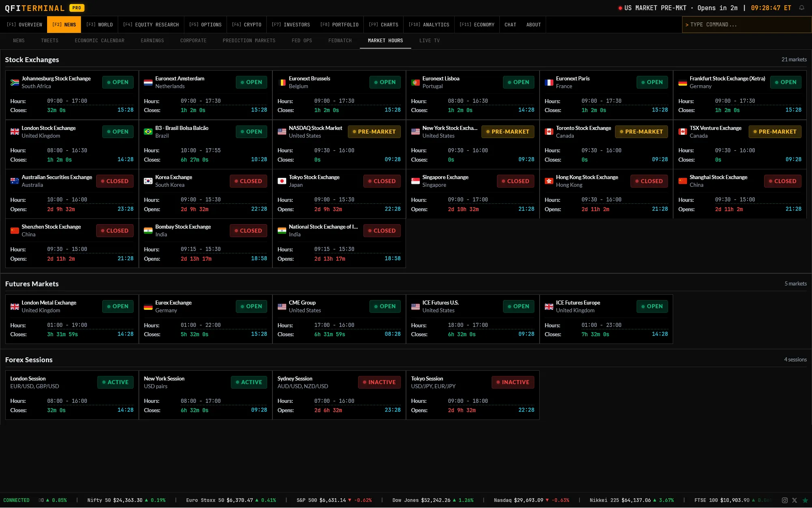The image size is (812, 508).
Task: Click the Forex Sessions section heading
Action: (x=29, y=360)
